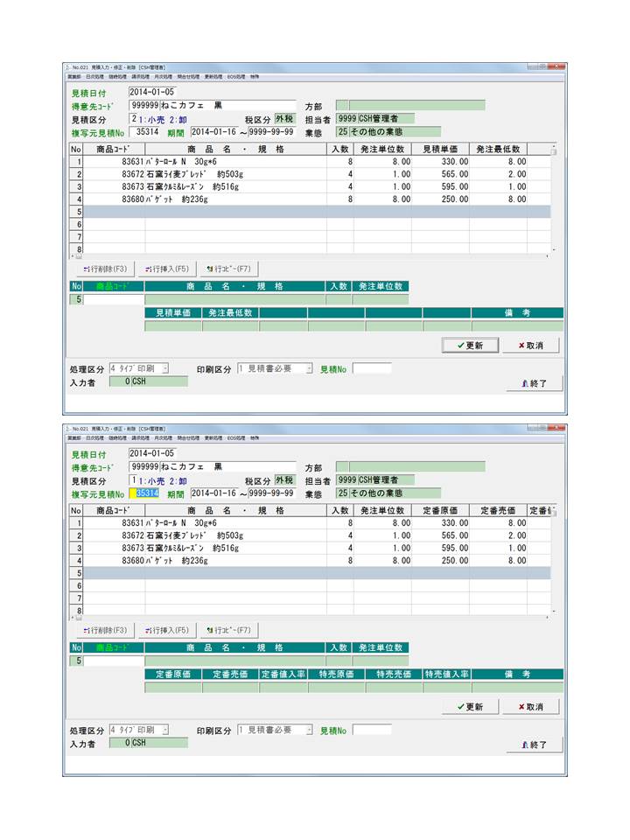The height and width of the screenshot is (840, 630).
Task: Open EOS処理 menu in lower window
Action: (235, 438)
